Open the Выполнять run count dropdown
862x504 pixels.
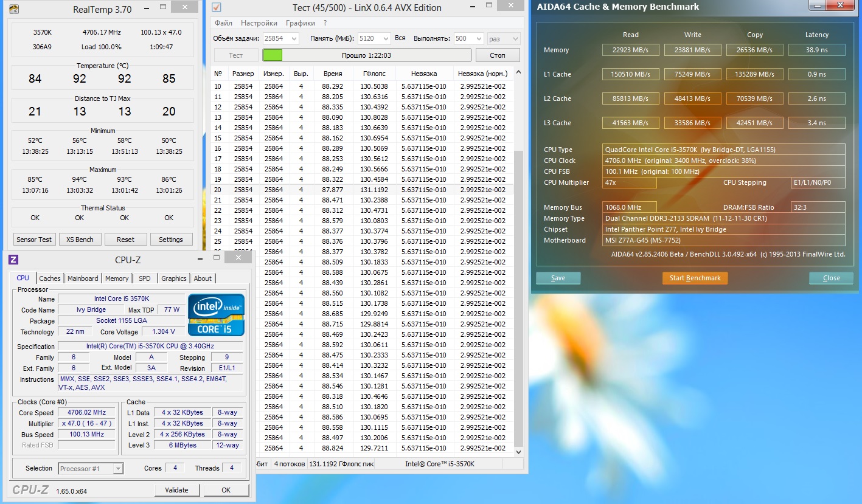[x=478, y=38]
